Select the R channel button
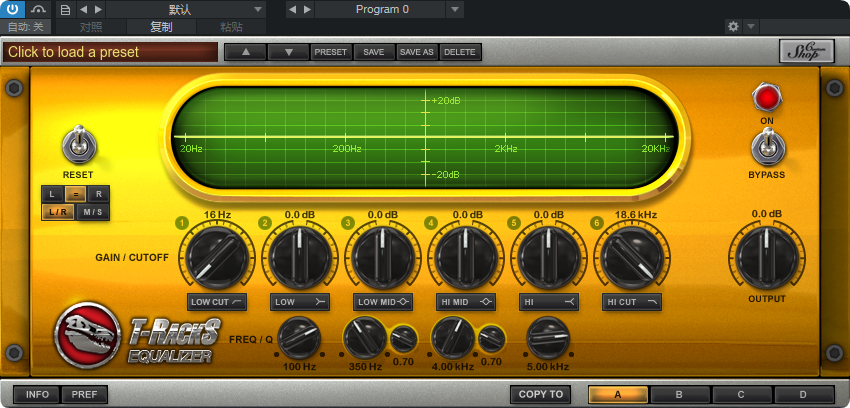This screenshot has width=850, height=408. click(x=98, y=194)
